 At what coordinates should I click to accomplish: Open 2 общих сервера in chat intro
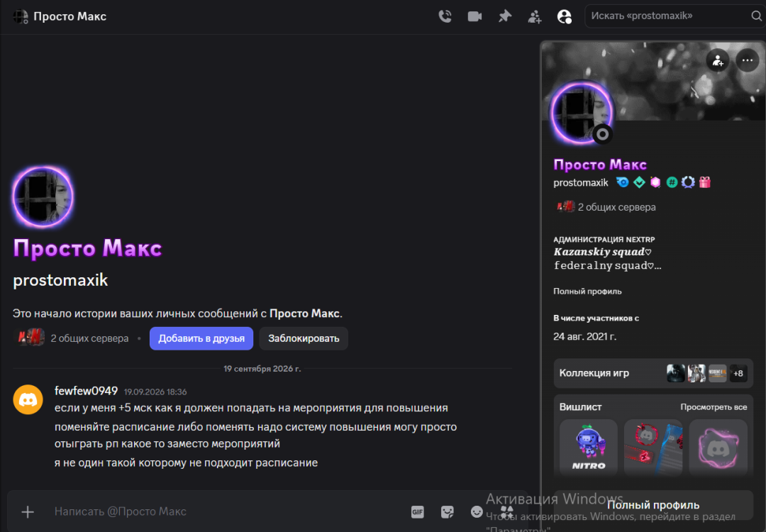(73, 338)
